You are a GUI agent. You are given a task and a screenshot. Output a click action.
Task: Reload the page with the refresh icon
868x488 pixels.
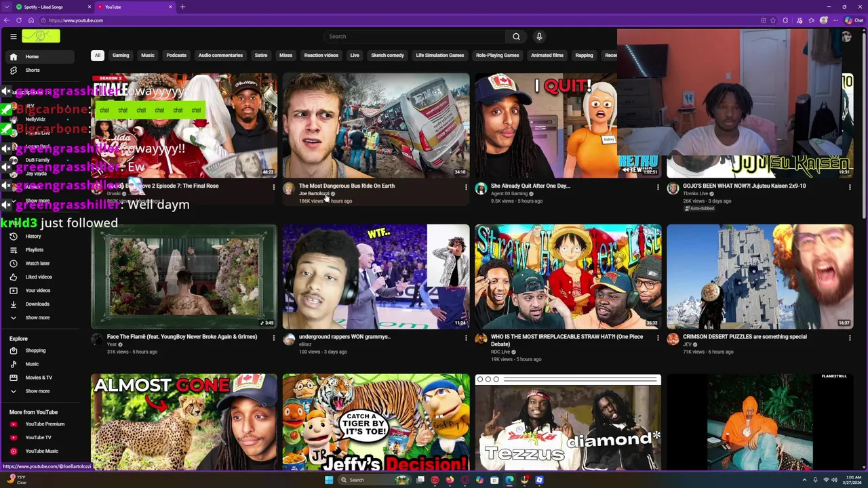pos(19,20)
